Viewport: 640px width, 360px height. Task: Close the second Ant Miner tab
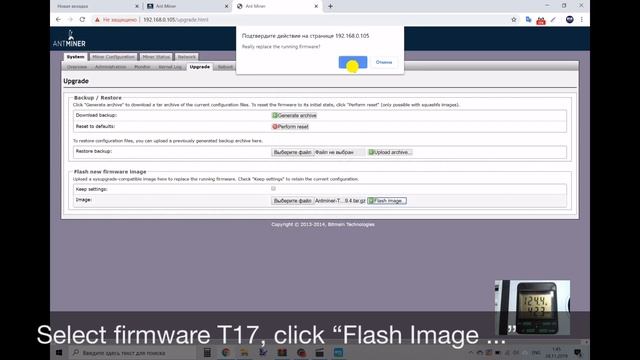pyautogui.click(x=226, y=6)
